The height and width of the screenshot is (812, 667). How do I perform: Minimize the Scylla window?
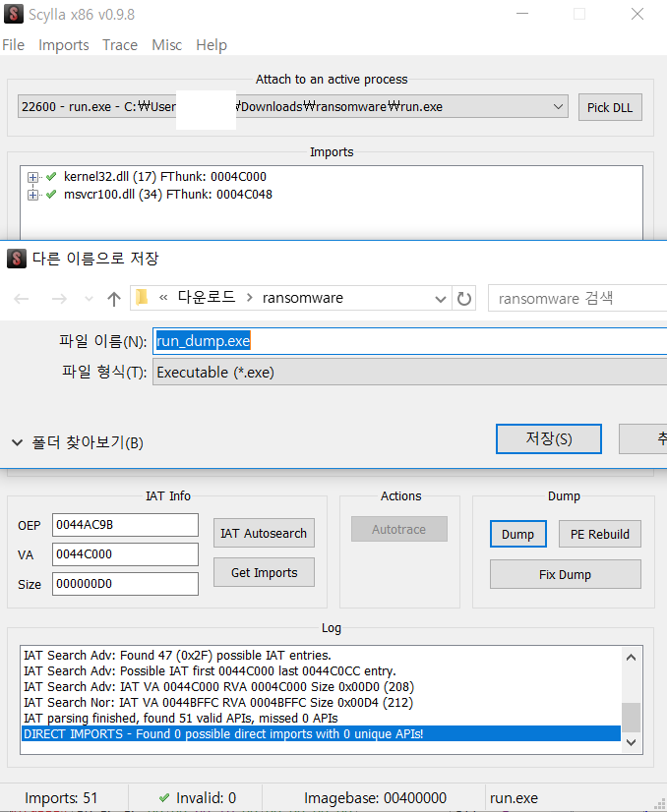(522, 14)
